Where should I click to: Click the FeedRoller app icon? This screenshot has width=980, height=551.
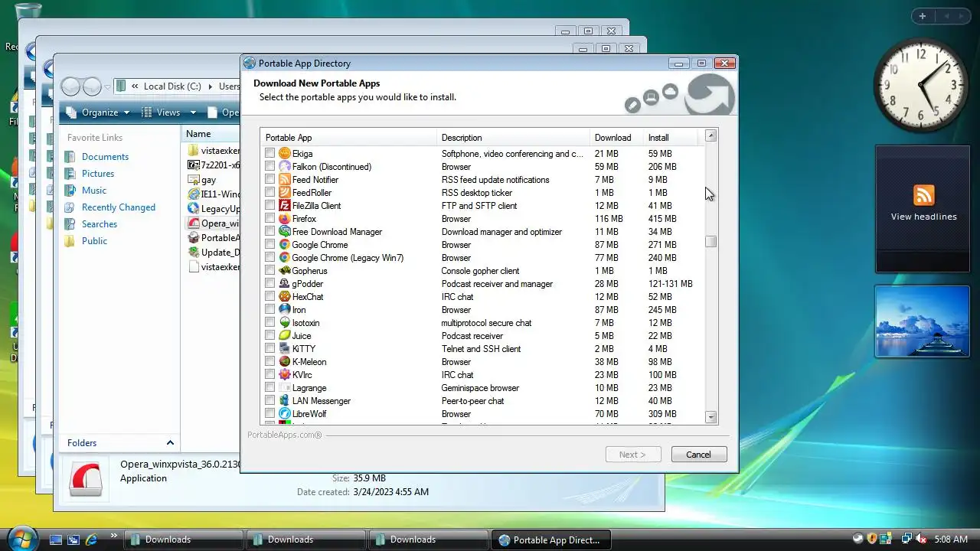coord(285,193)
